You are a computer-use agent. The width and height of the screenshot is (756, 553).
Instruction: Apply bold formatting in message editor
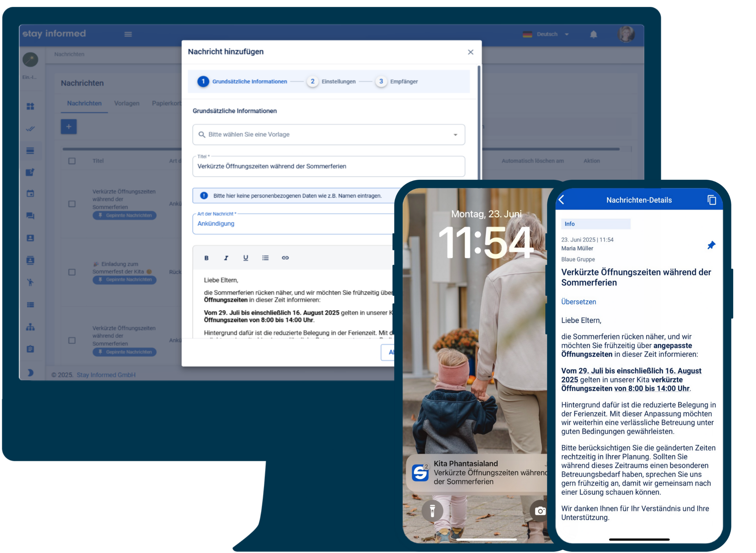point(207,258)
